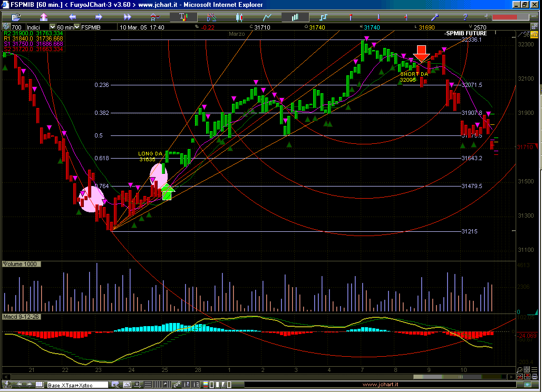Expand the Indici market dropdown
542x392 pixels.
pos(52,27)
